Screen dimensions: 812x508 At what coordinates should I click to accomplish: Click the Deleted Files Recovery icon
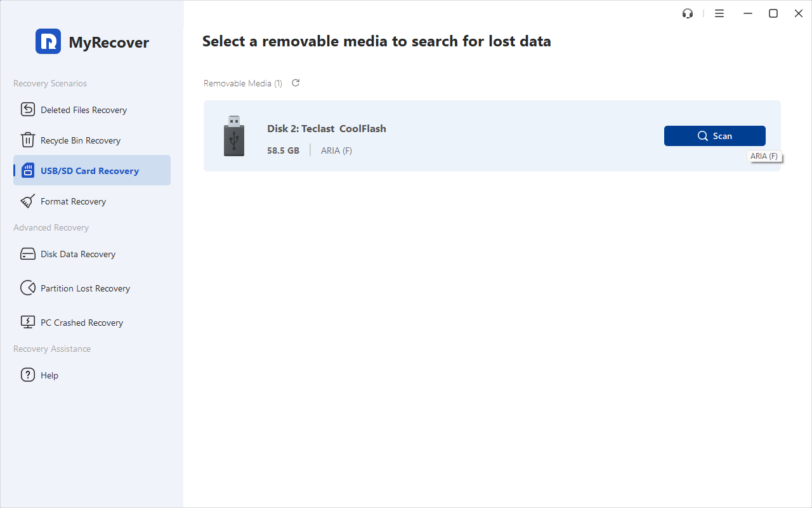click(28, 110)
